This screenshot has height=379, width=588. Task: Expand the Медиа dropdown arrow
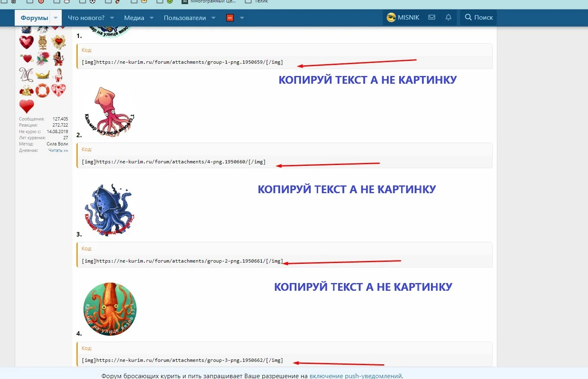click(152, 18)
